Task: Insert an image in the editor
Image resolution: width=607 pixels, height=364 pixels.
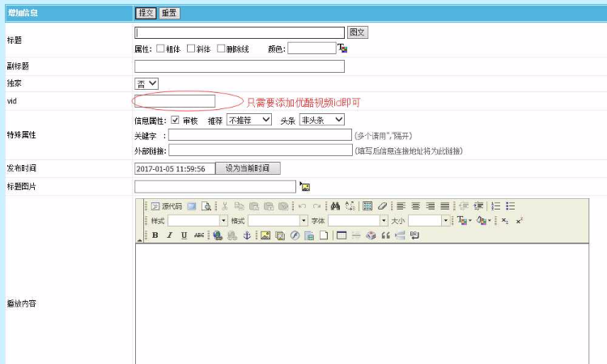Action: coord(265,235)
